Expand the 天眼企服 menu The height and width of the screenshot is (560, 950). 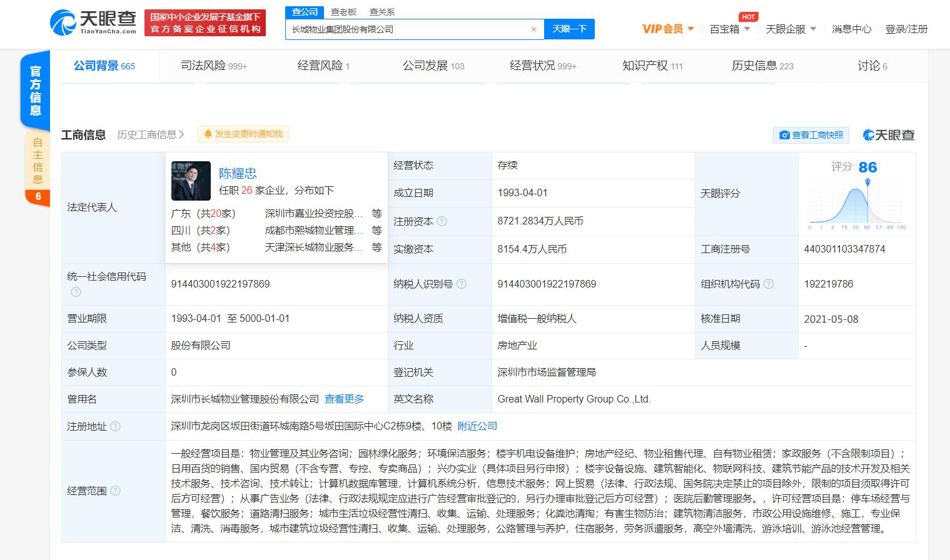point(791,29)
